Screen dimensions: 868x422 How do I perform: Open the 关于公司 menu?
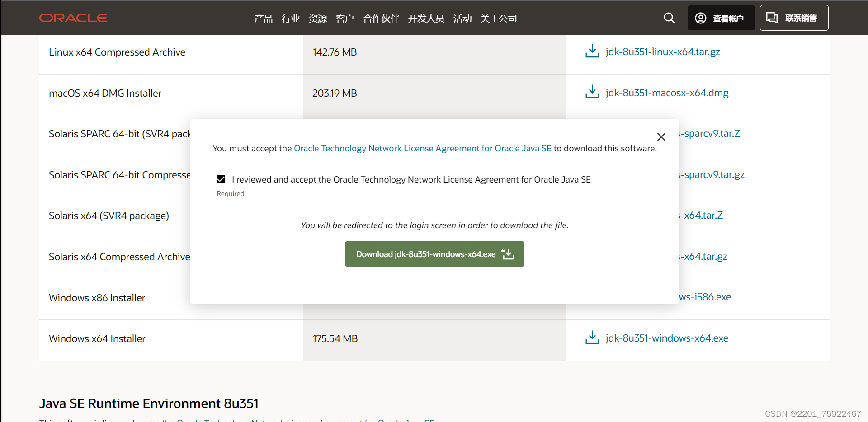pyautogui.click(x=498, y=19)
